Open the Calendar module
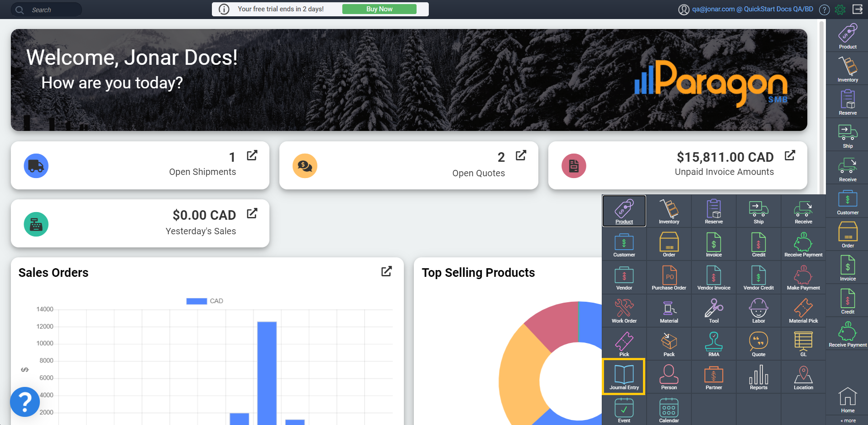This screenshot has width=868, height=425. click(669, 410)
